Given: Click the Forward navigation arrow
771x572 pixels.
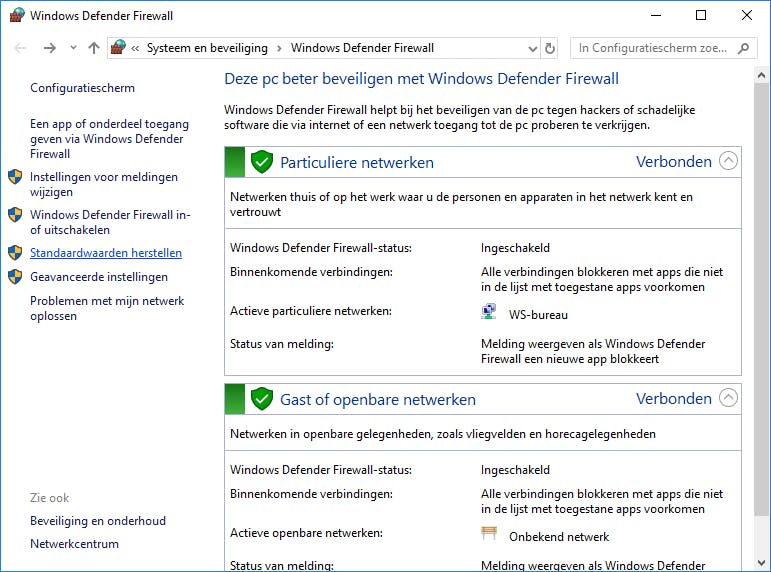Looking at the screenshot, I should (x=49, y=48).
